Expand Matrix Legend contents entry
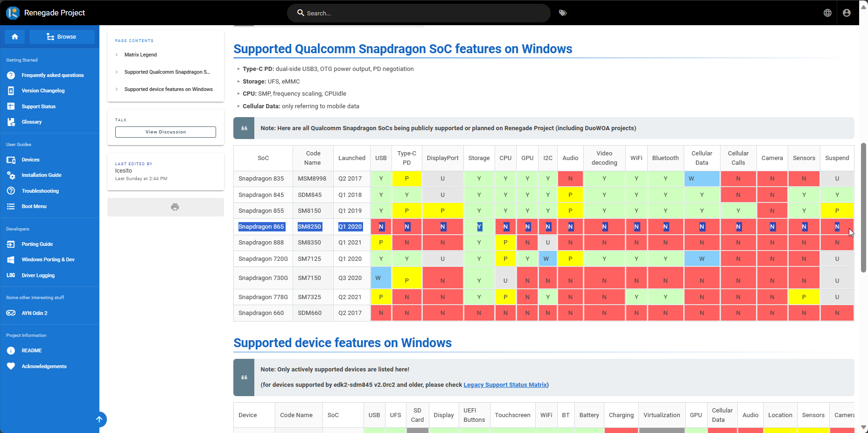Viewport: 868px width, 433px height. point(140,55)
